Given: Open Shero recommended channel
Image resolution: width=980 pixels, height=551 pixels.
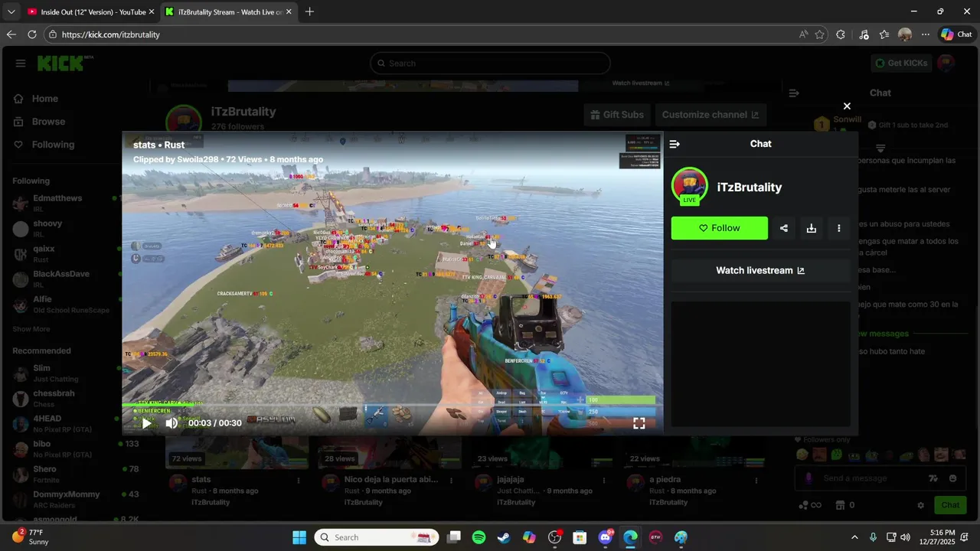Looking at the screenshot, I should [x=75, y=474].
